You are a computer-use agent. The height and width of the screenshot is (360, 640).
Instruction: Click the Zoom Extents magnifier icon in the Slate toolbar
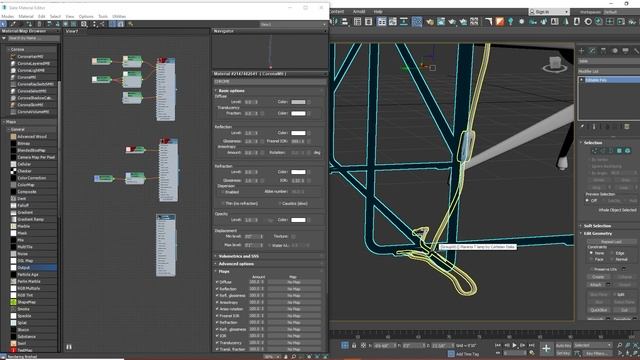pos(84,24)
